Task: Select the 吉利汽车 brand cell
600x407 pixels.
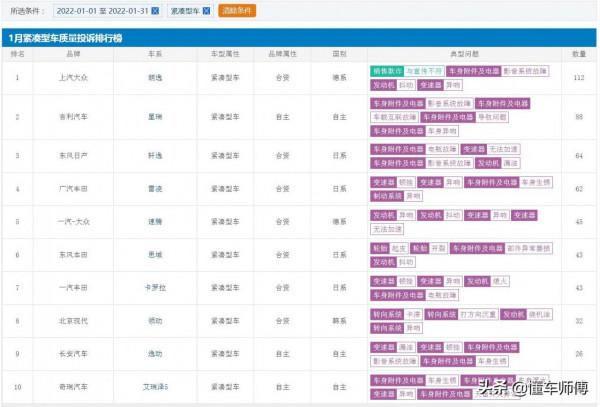Action: pyautogui.click(x=73, y=117)
